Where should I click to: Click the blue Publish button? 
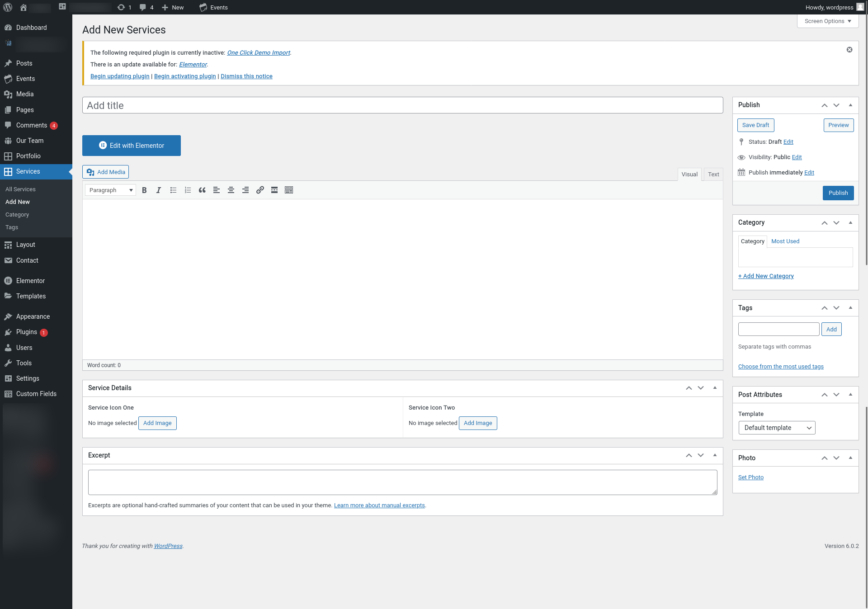click(838, 193)
